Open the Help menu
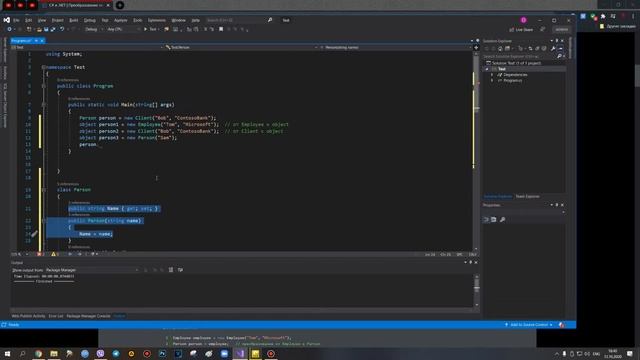Image resolution: width=640 pixels, height=360 pixels. click(x=196, y=20)
